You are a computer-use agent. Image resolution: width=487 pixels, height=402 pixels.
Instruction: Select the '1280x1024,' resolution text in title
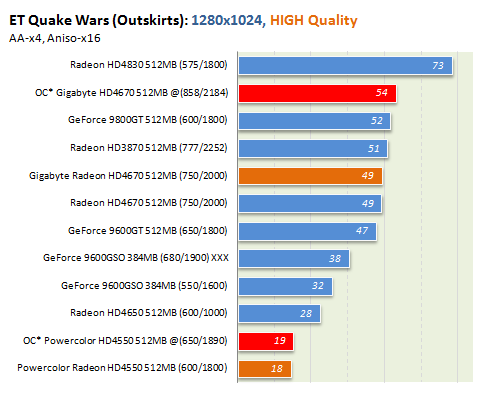[228, 20]
